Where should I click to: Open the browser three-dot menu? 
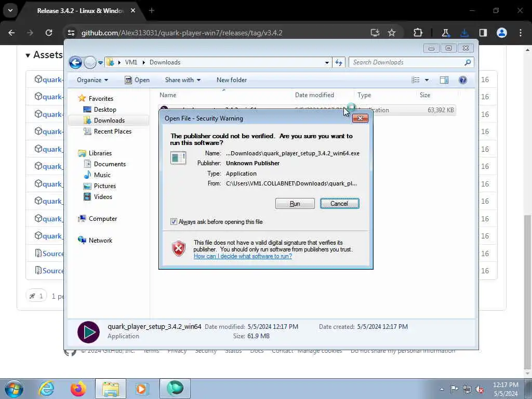pos(521,33)
